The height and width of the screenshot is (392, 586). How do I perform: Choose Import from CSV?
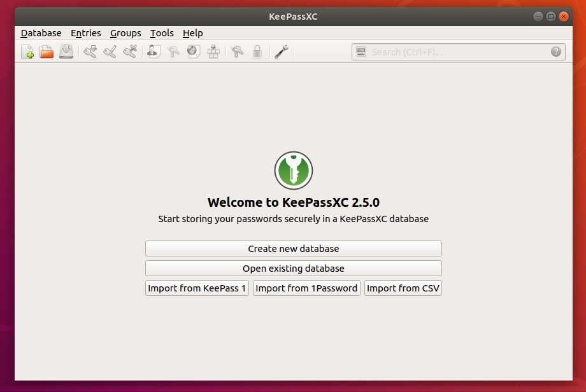(x=403, y=288)
